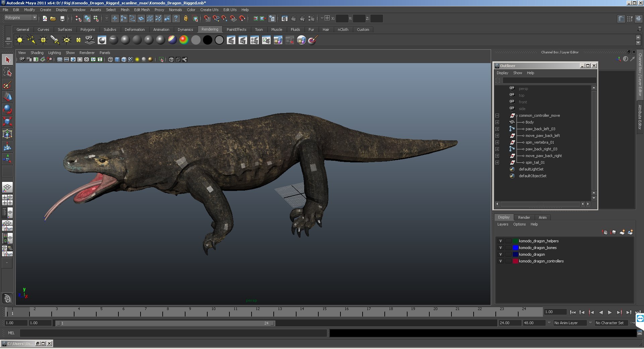The height and width of the screenshot is (349, 644).
Task: Toggle visibility of komodo_dragon_helpers layer
Action: [500, 241]
